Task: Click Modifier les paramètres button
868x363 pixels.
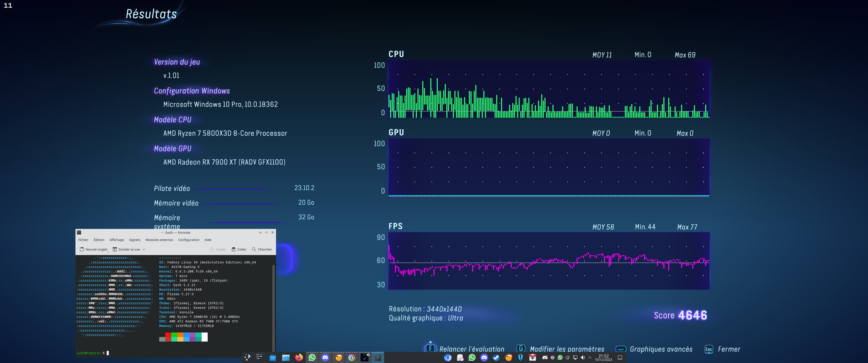Action: point(567,349)
